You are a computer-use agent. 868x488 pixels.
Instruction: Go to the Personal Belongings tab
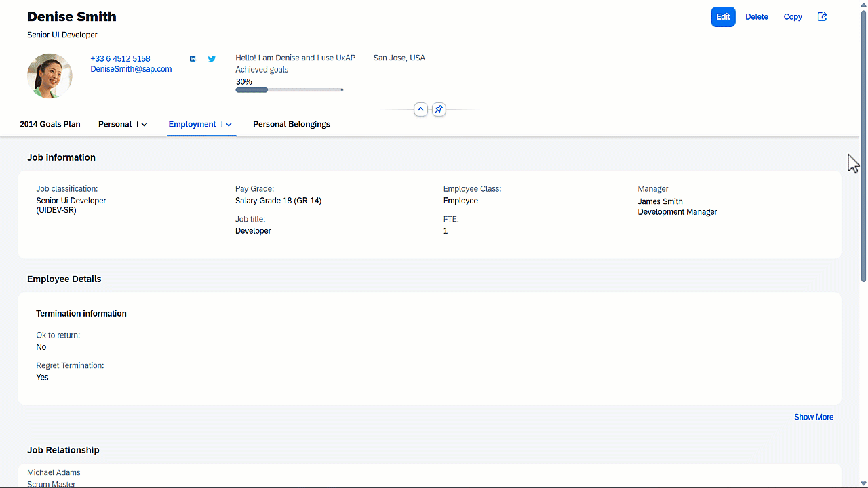pos(292,124)
